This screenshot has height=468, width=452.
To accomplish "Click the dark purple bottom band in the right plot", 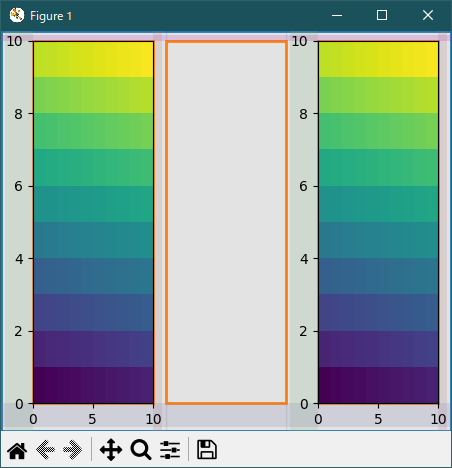I will 378,385.
